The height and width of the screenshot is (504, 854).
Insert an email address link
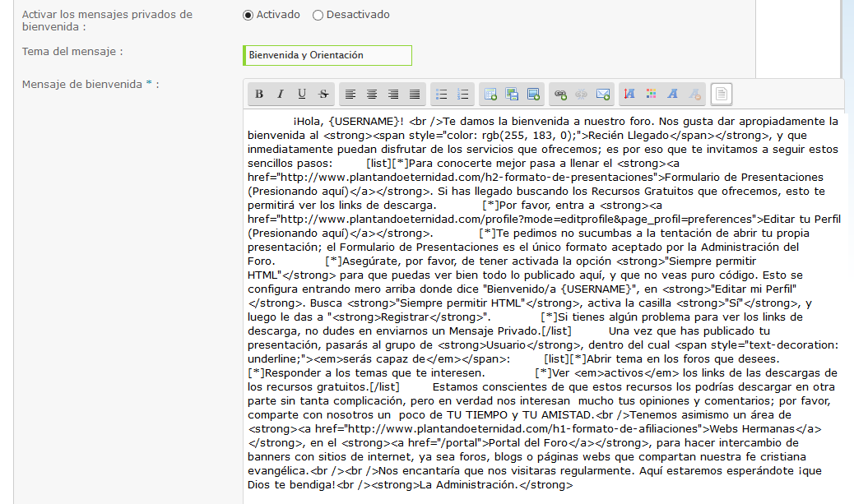click(603, 95)
